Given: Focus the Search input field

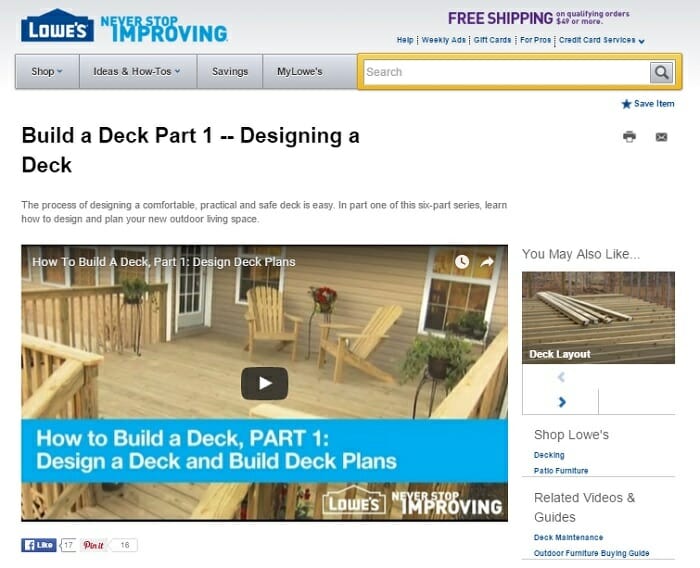Looking at the screenshot, I should [506, 72].
